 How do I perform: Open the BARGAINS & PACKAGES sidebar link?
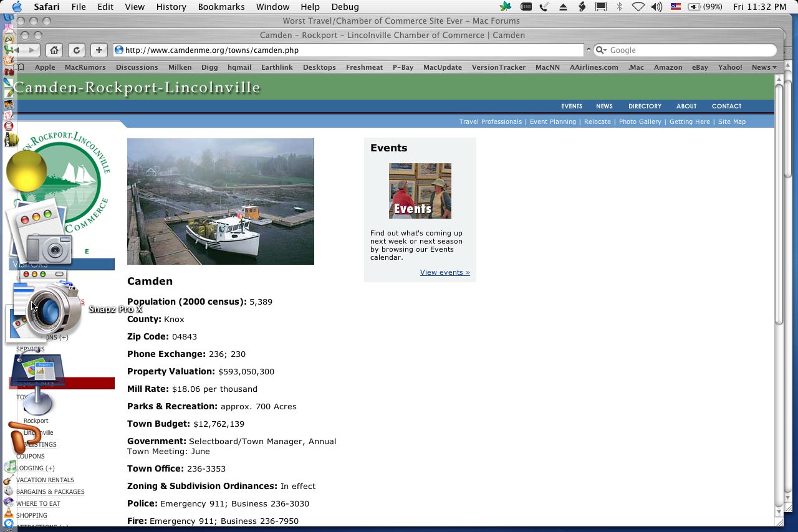[x=50, y=492]
